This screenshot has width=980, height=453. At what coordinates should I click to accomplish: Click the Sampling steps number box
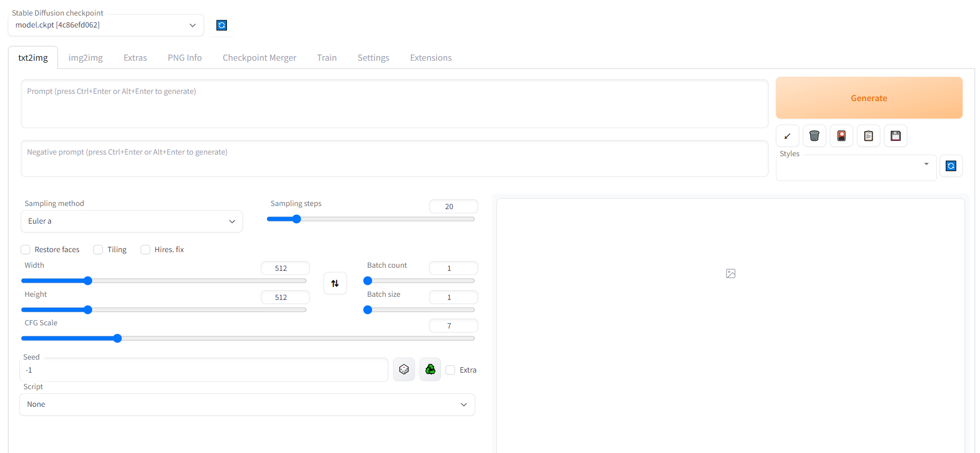(453, 207)
